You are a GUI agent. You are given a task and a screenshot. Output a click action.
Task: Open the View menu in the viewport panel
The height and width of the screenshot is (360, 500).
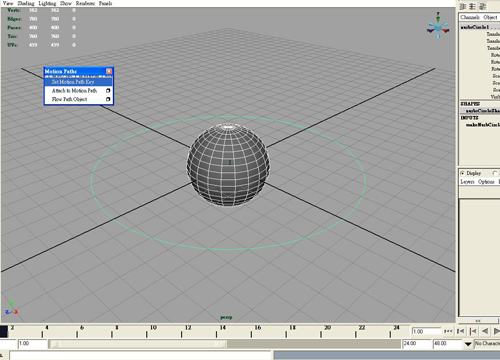click(x=8, y=3)
